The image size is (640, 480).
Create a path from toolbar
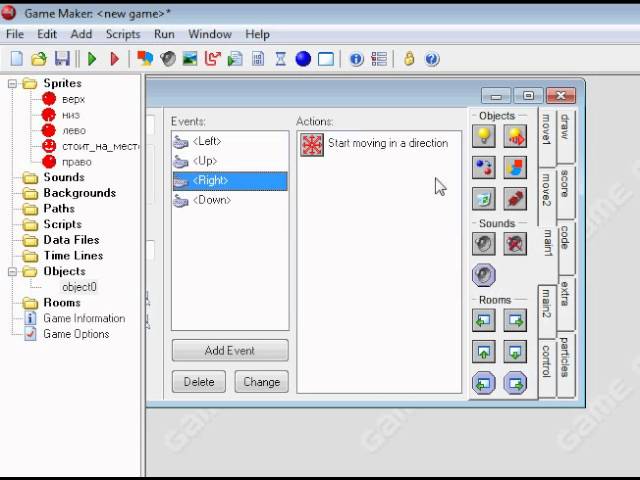[x=213, y=59]
